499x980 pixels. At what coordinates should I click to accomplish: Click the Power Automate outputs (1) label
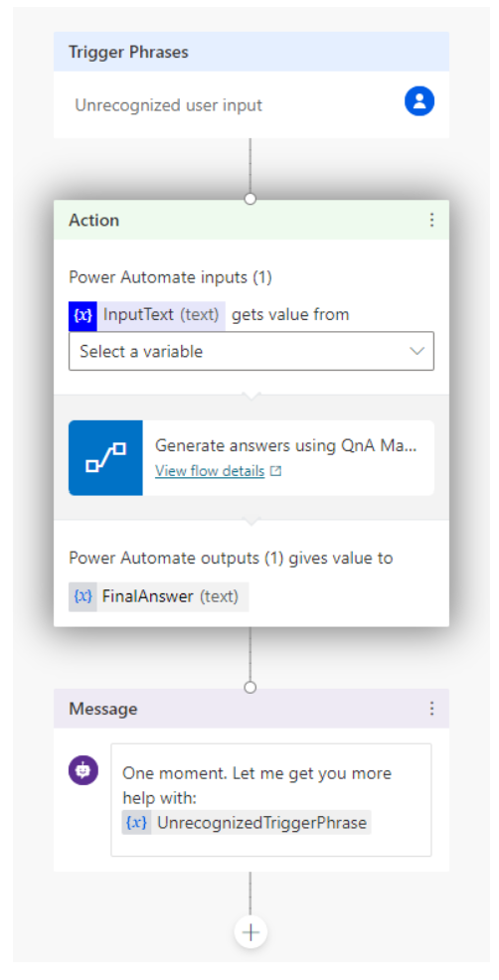231,559
